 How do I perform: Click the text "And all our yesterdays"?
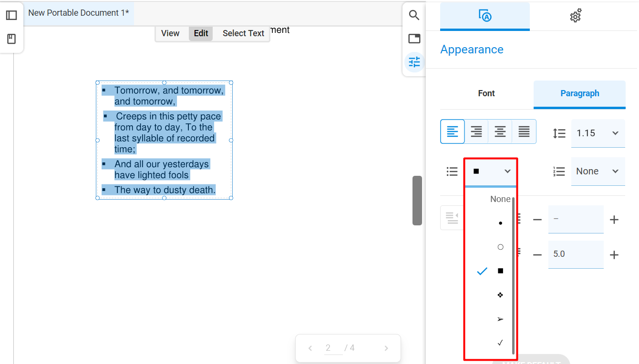point(162,164)
